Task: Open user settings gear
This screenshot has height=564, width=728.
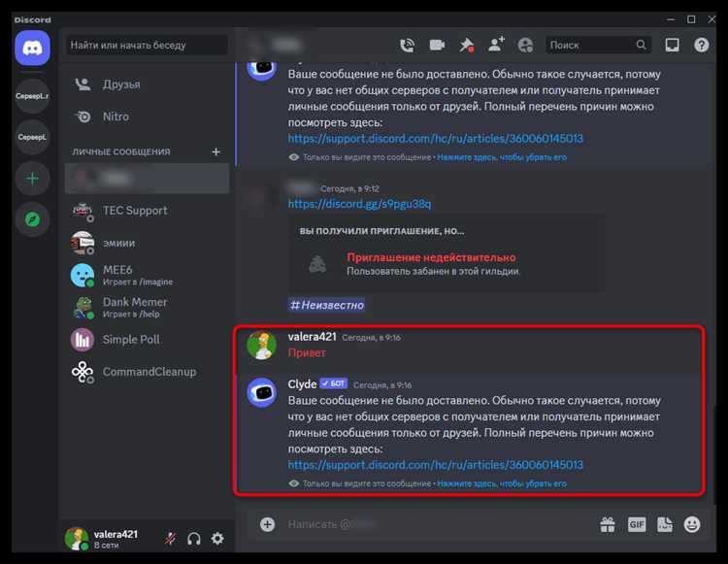Action: tap(217, 539)
